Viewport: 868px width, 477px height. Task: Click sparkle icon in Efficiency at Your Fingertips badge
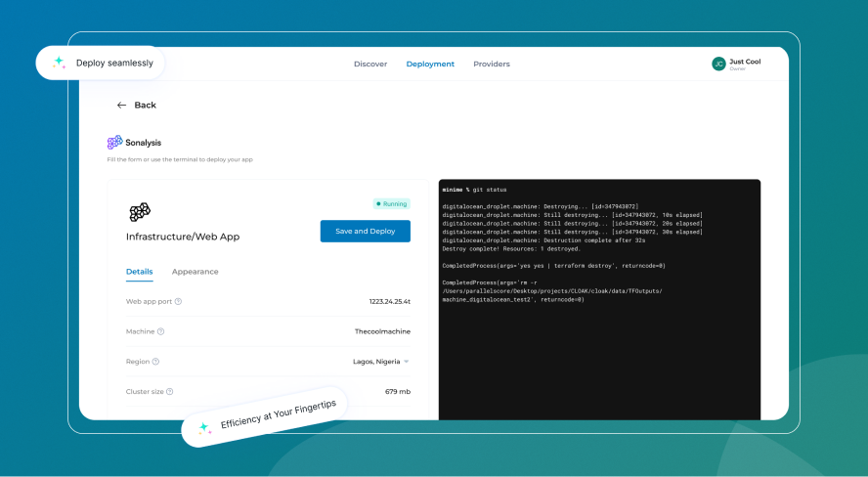204,428
